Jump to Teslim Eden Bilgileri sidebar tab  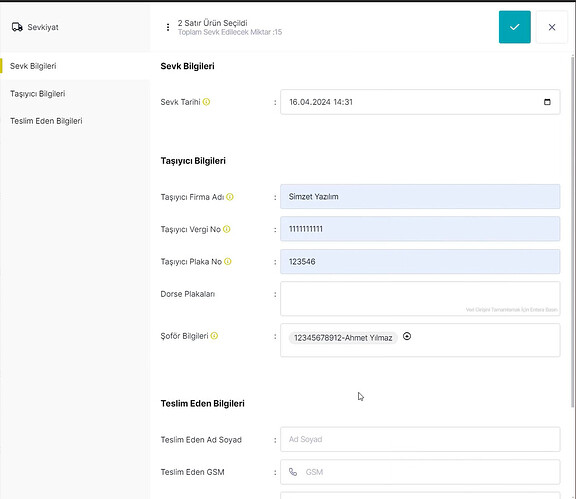pyautogui.click(x=46, y=121)
